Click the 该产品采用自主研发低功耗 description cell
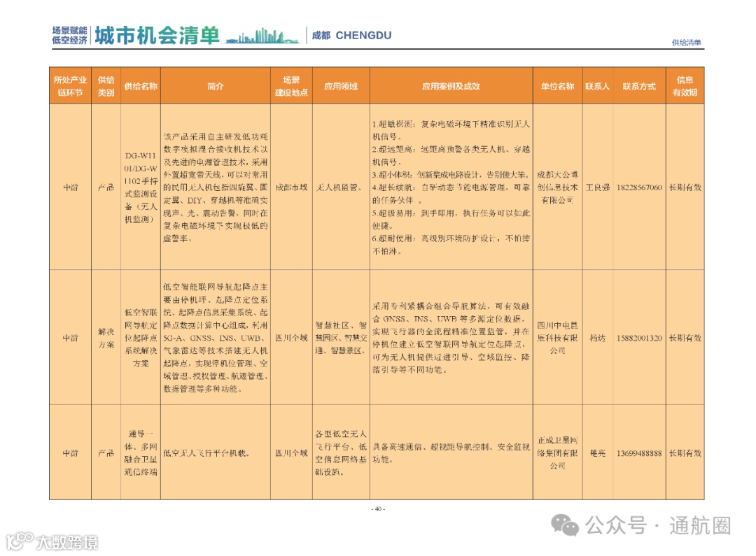Screen dimensions: 756x556 (x=216, y=187)
